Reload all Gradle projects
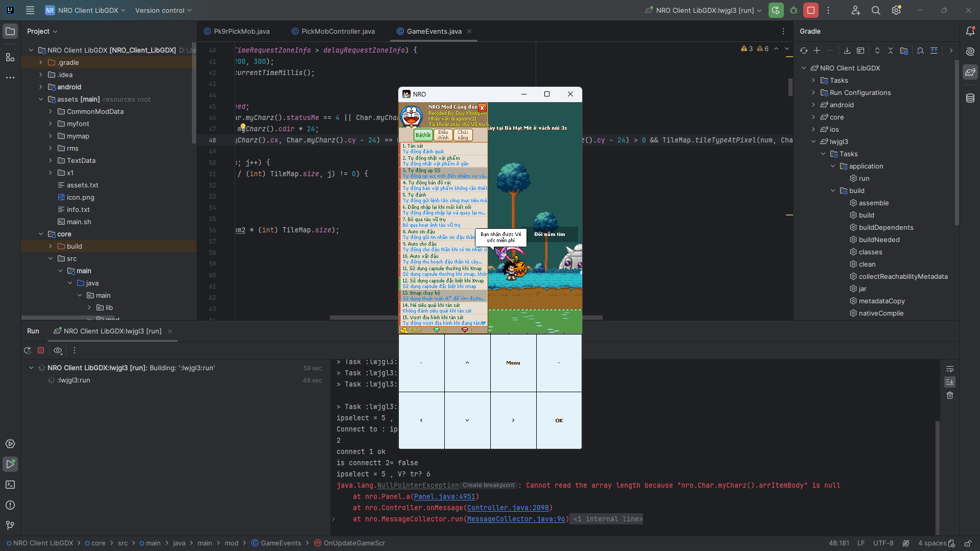 point(804,51)
